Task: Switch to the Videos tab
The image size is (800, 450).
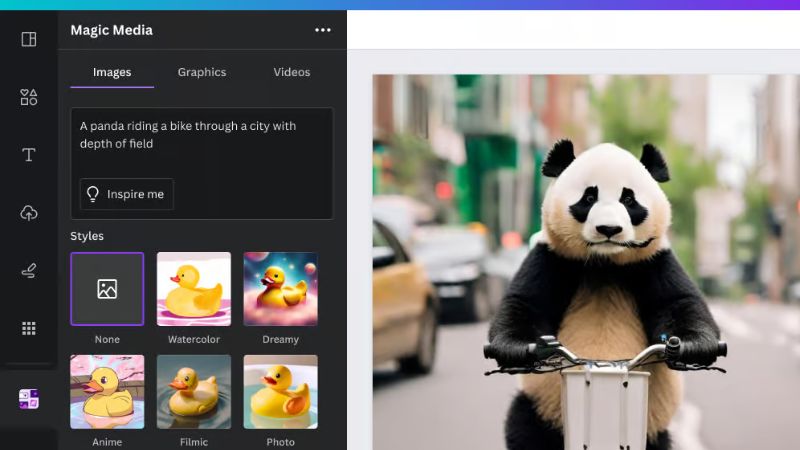Action: coord(292,72)
